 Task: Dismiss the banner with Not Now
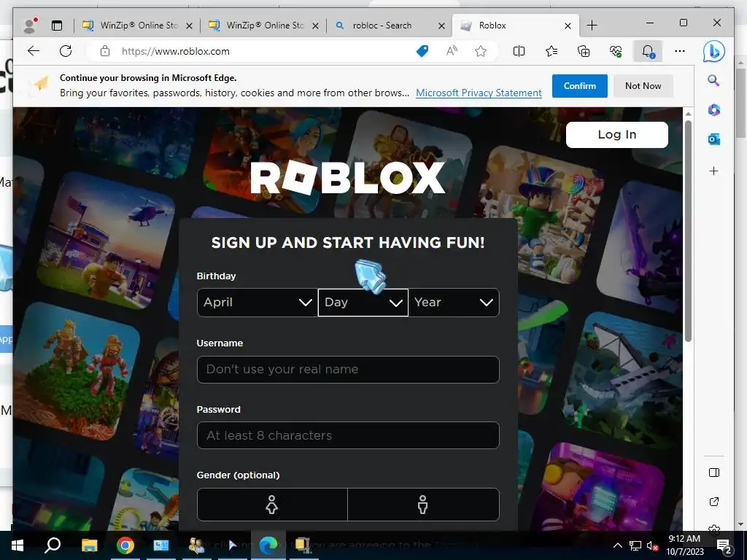point(643,86)
